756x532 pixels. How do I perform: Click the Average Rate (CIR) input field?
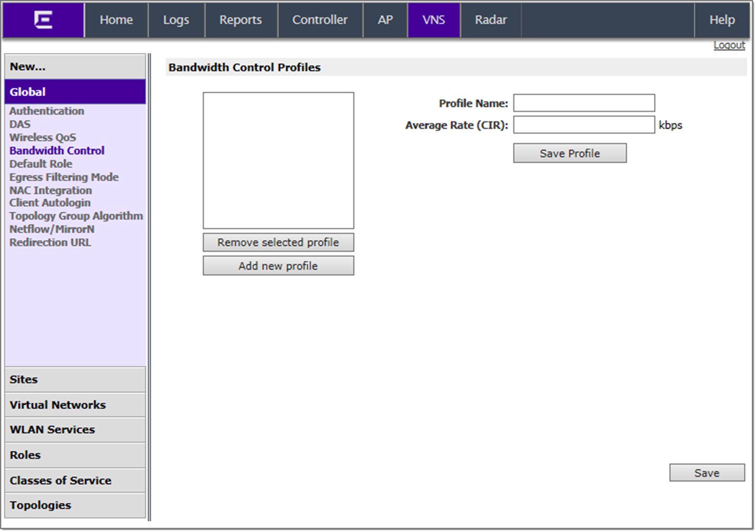[583, 125]
